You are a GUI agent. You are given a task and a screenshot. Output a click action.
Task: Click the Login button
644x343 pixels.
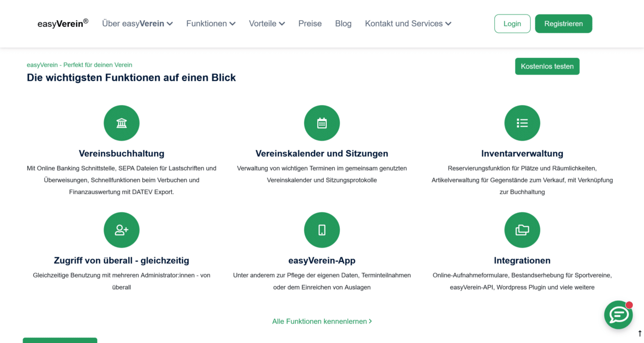513,24
